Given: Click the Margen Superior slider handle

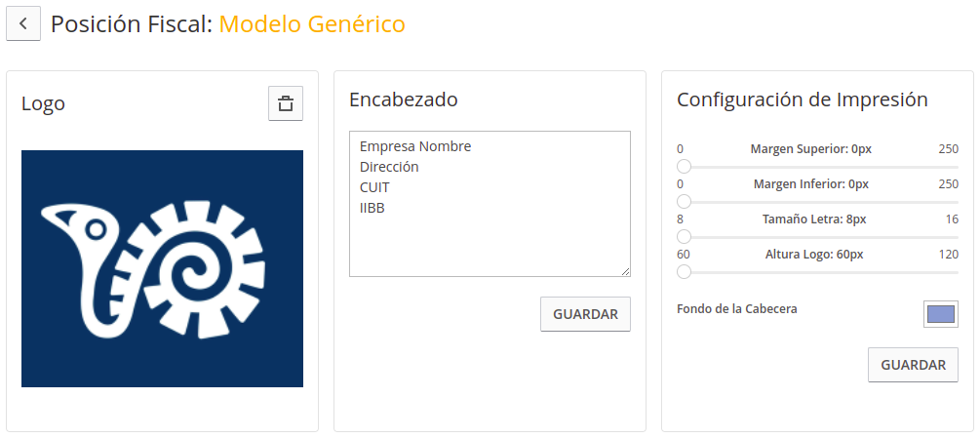Looking at the screenshot, I should point(685,167).
